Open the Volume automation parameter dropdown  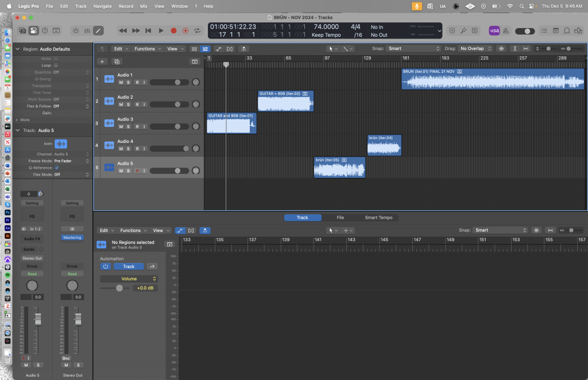point(129,279)
